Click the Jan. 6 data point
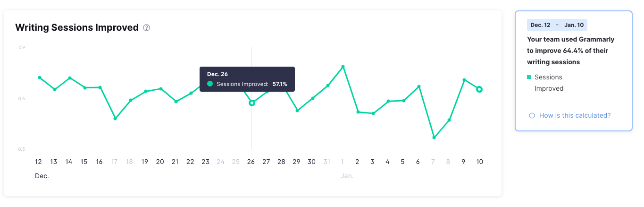Screen dimensions: 644x207 418,86
